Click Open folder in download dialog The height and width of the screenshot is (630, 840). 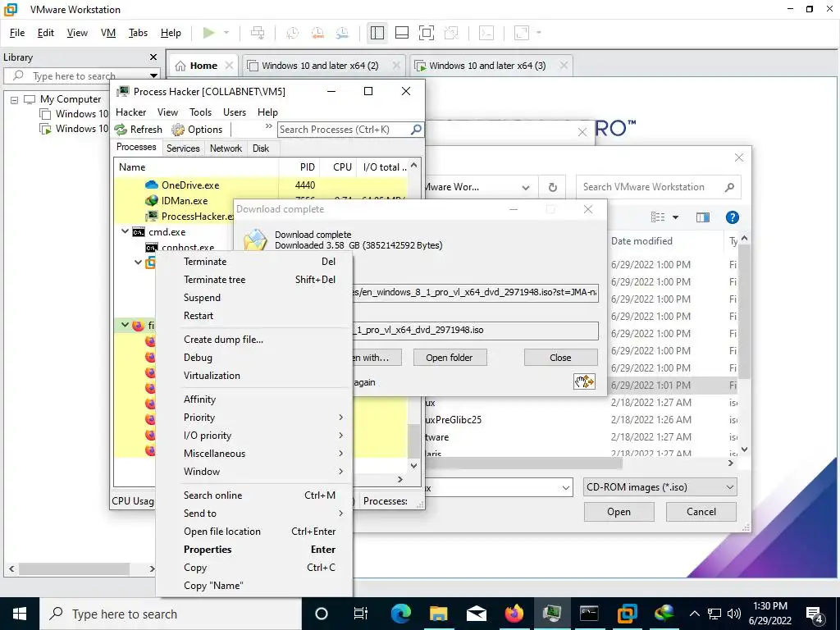pyautogui.click(x=450, y=358)
